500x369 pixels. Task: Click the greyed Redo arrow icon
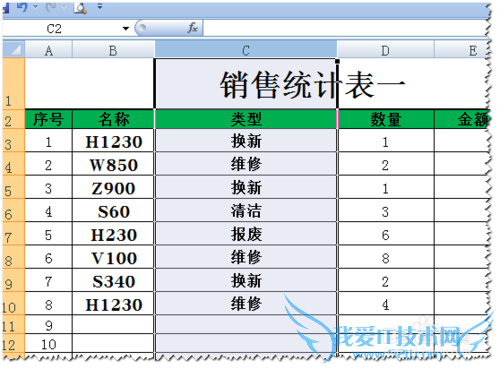point(51,7)
